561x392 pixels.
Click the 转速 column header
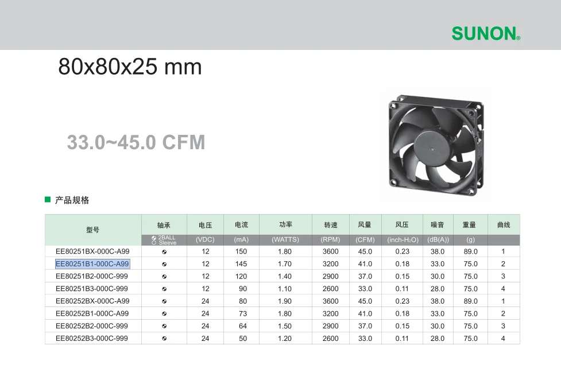(x=331, y=225)
